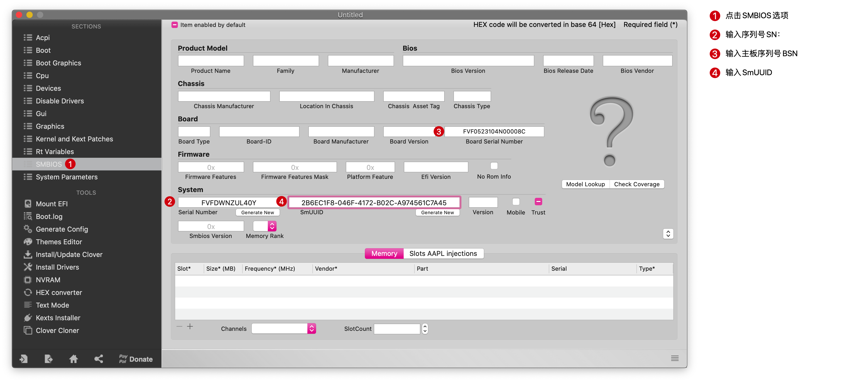This screenshot has width=868, height=382.
Task: Click the share icon in bottom toolbar
Action: pos(98,359)
